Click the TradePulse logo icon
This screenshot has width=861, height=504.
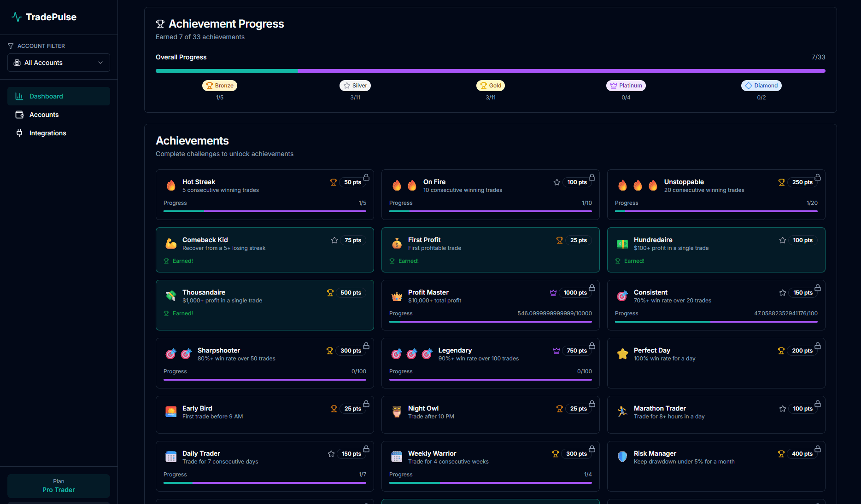point(17,17)
